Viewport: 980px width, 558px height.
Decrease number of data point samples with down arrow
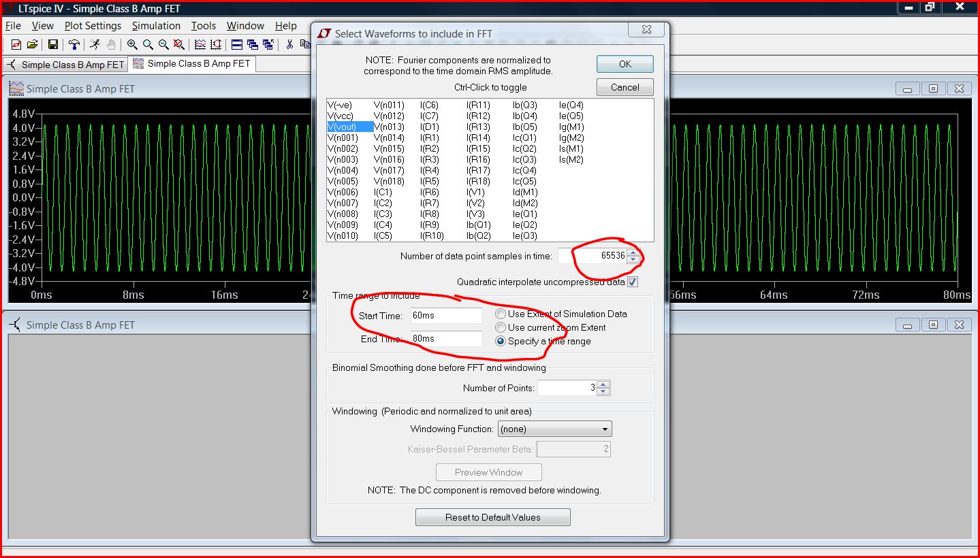[633, 260]
